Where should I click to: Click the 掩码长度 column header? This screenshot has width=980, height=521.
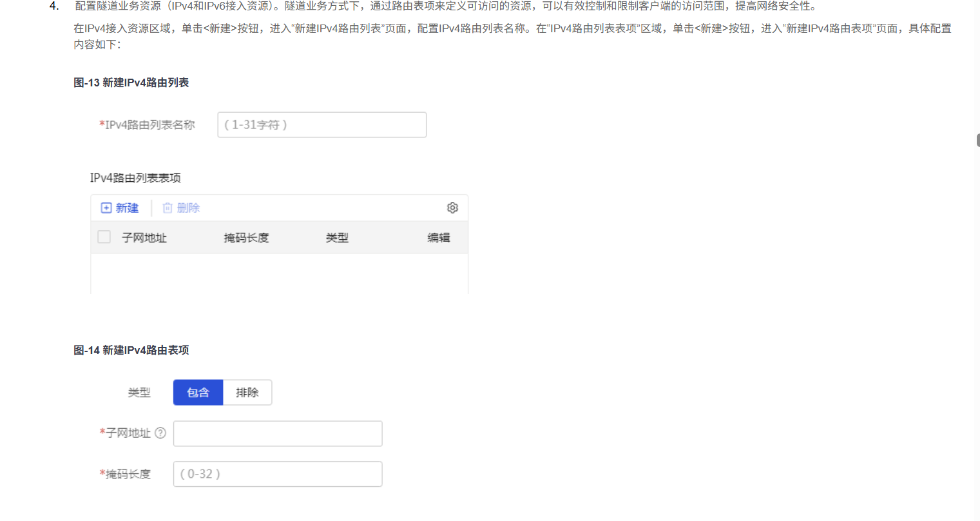(x=246, y=238)
